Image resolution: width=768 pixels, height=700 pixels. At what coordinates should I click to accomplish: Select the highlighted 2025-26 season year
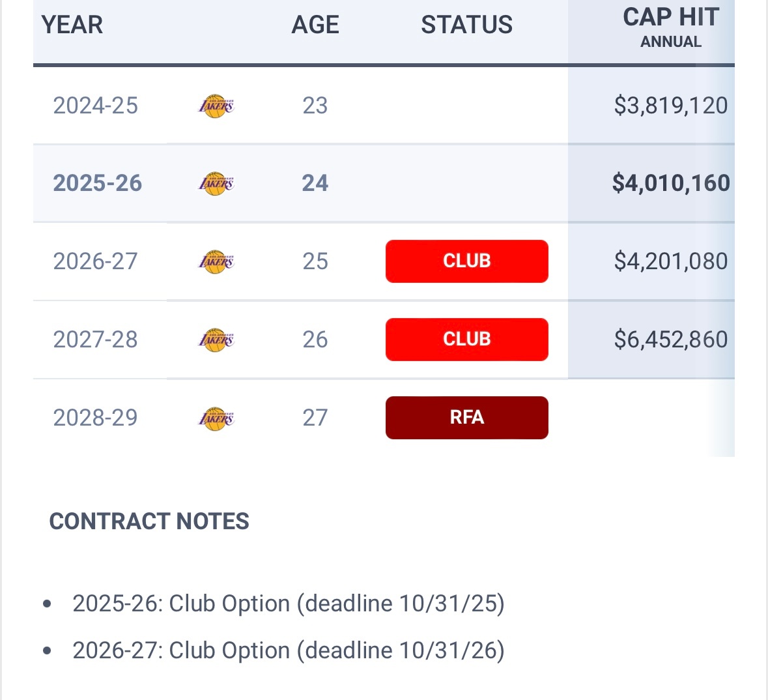[x=98, y=183]
